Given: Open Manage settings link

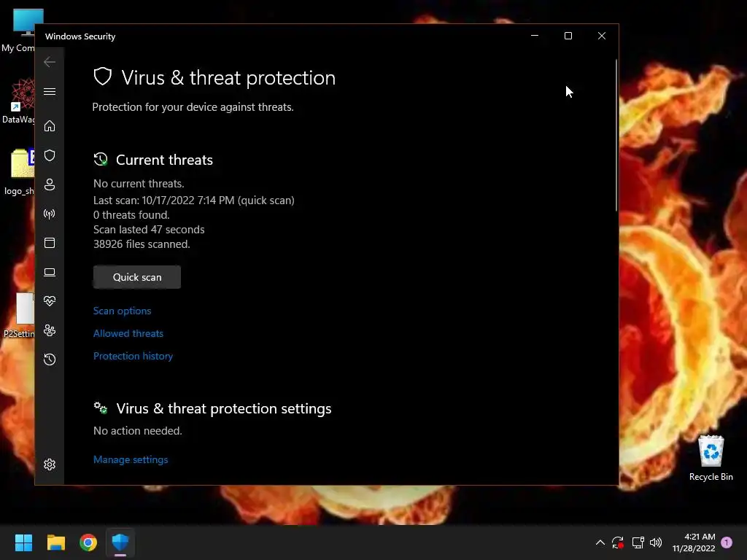Looking at the screenshot, I should (131, 459).
